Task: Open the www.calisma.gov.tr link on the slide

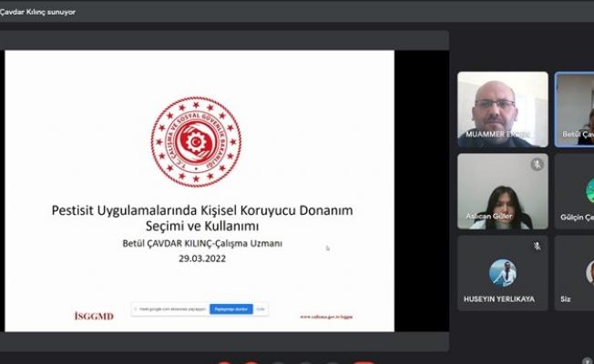Action: tap(326, 317)
